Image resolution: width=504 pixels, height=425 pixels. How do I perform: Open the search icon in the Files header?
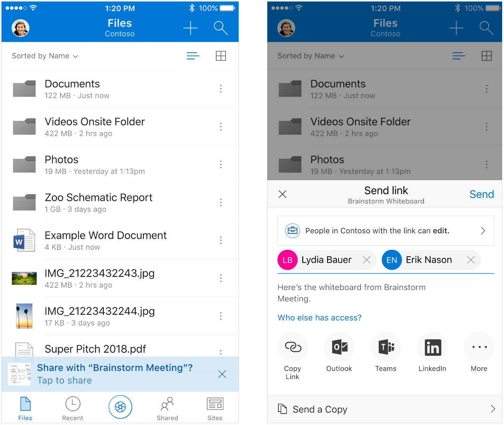coord(221,28)
